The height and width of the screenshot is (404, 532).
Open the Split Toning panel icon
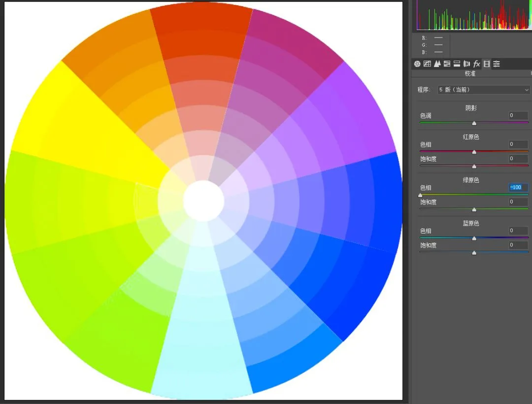(457, 64)
